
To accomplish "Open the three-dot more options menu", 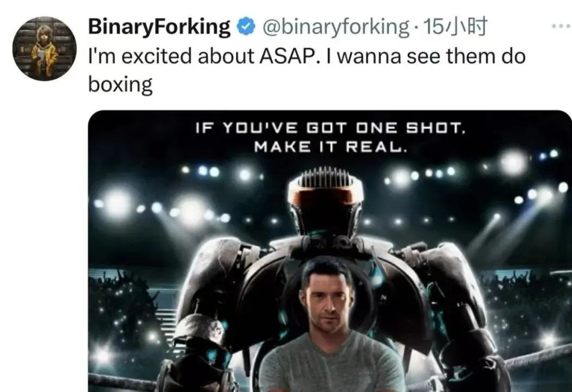I will tap(561, 26).
